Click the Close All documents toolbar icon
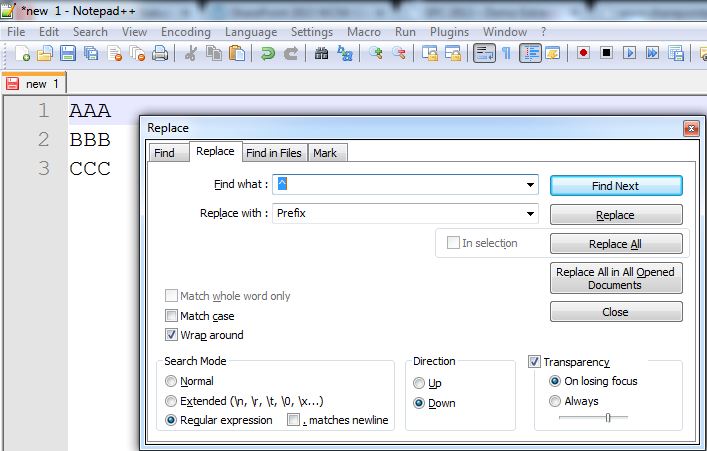 (137, 54)
